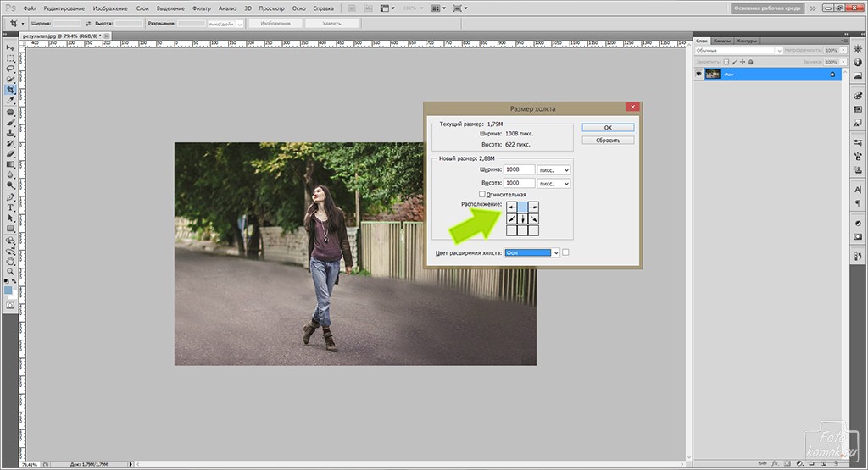Select the Rectangular Marquee tool

click(10, 58)
